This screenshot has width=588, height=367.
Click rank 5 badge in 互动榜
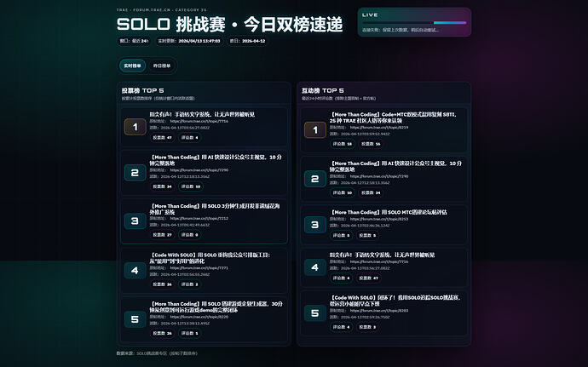click(314, 313)
